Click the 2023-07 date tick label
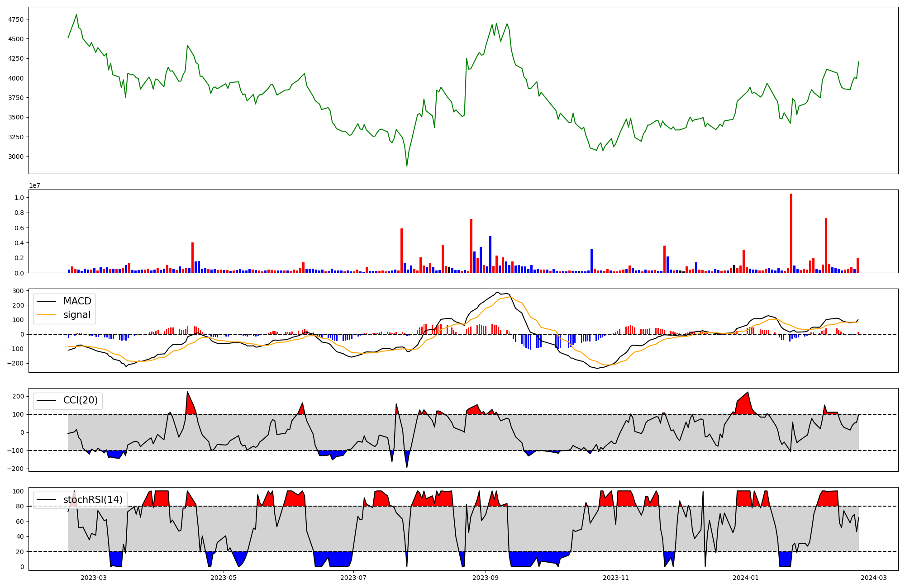 tap(353, 578)
